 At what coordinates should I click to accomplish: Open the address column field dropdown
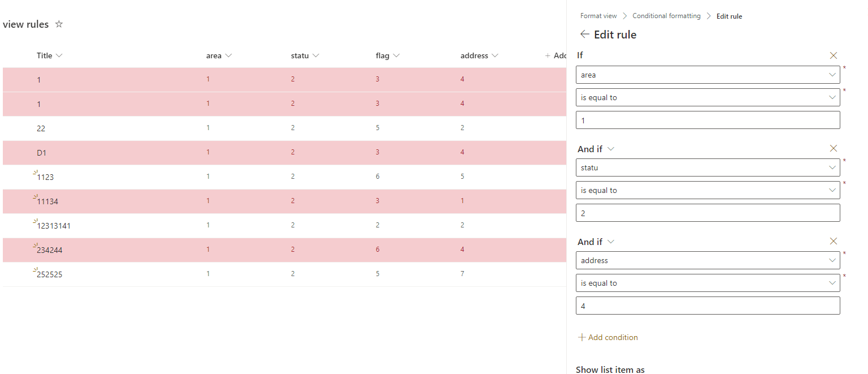click(x=708, y=260)
